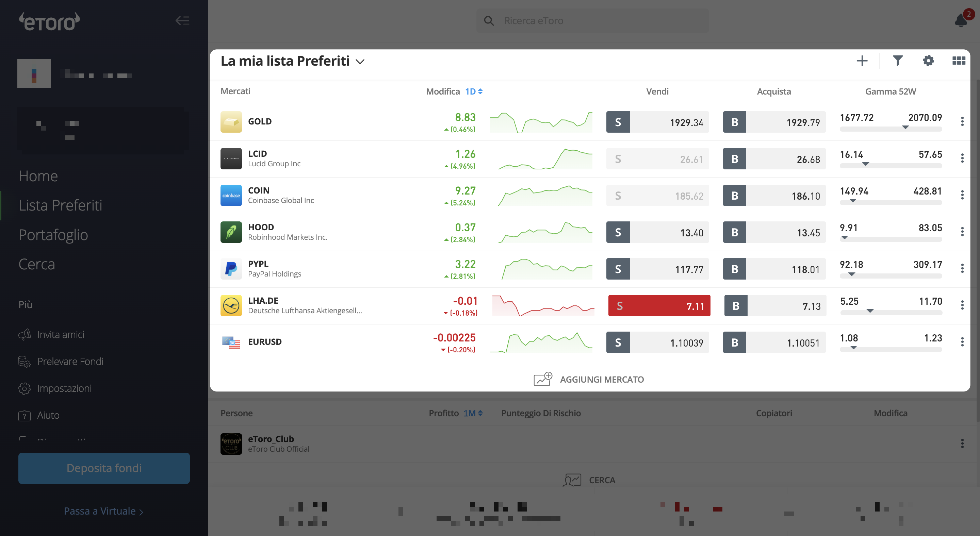This screenshot has width=980, height=536.
Task: Open the Coinbase COIN logo
Action: pyautogui.click(x=231, y=196)
